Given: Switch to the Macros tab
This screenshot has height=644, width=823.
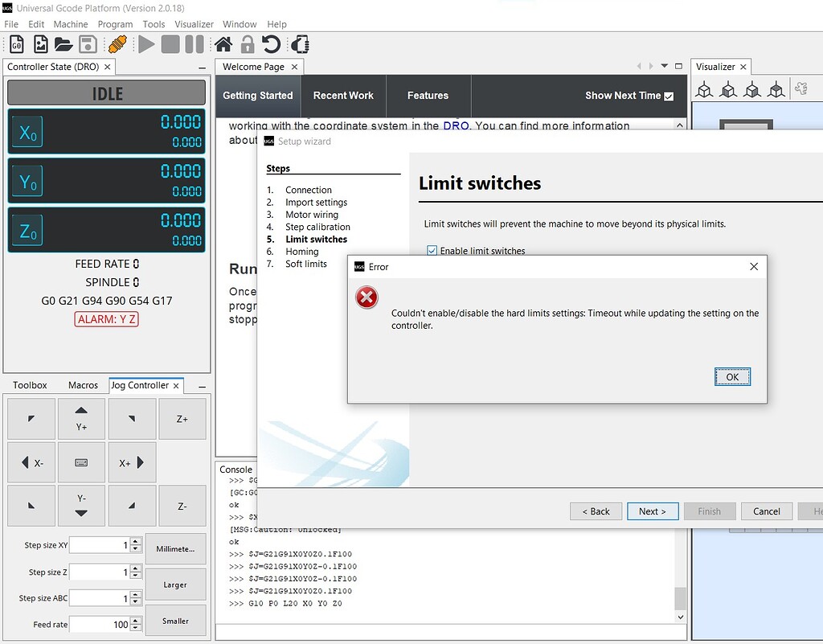Looking at the screenshot, I should [83, 385].
